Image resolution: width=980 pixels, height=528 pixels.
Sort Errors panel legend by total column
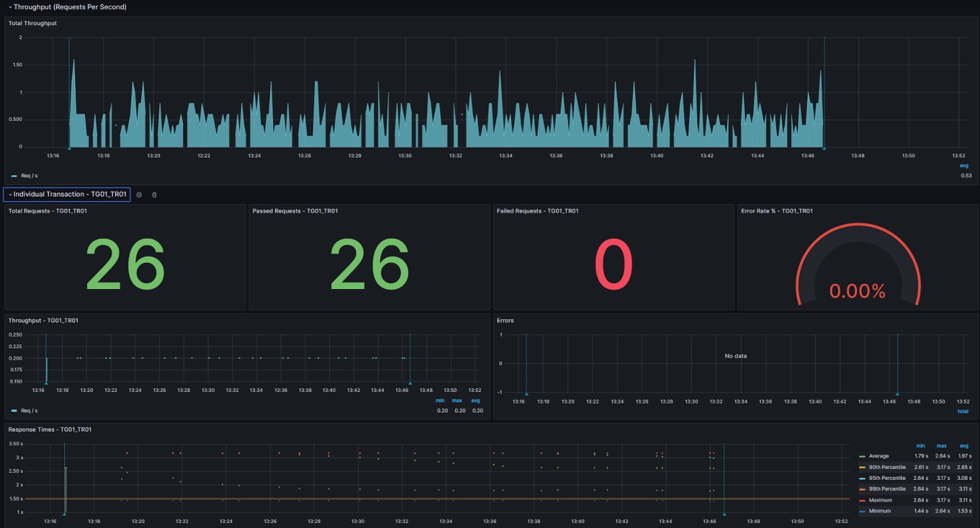tap(963, 411)
